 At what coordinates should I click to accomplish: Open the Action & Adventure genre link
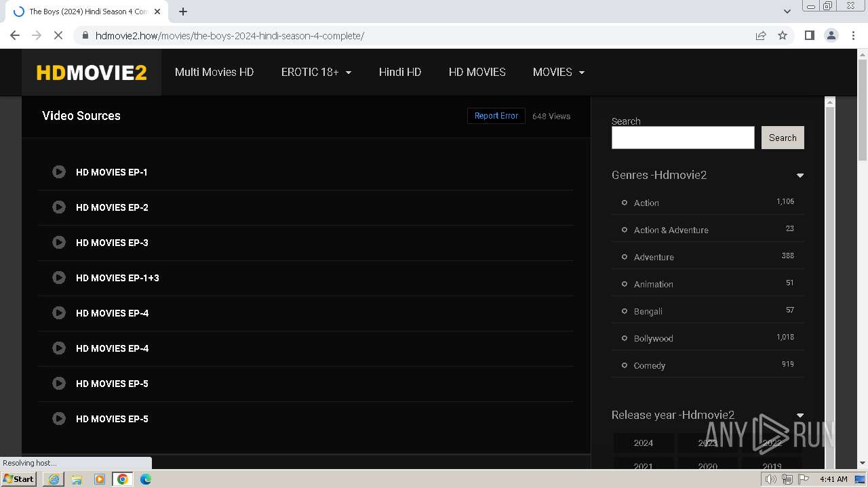point(671,230)
